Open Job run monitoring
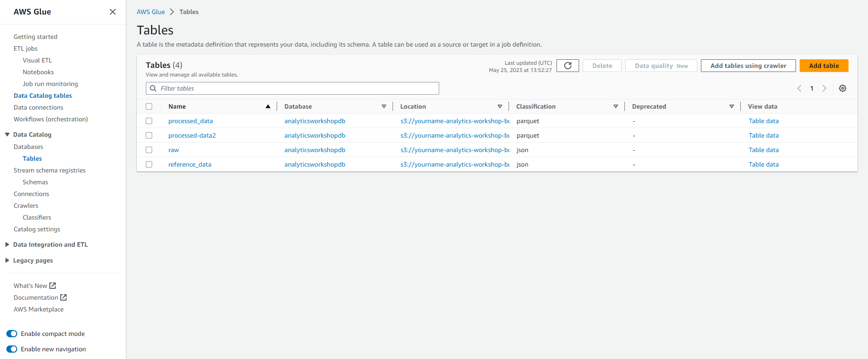This screenshot has width=868, height=359. click(50, 84)
